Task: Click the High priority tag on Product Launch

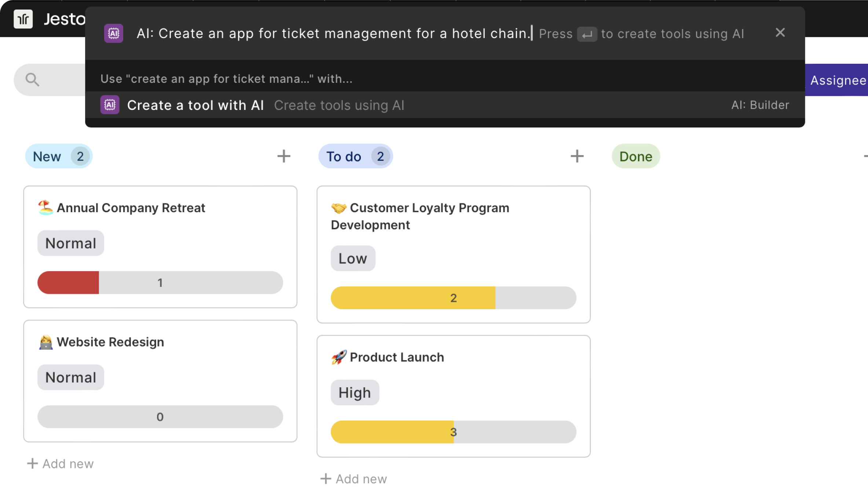Action: (354, 393)
